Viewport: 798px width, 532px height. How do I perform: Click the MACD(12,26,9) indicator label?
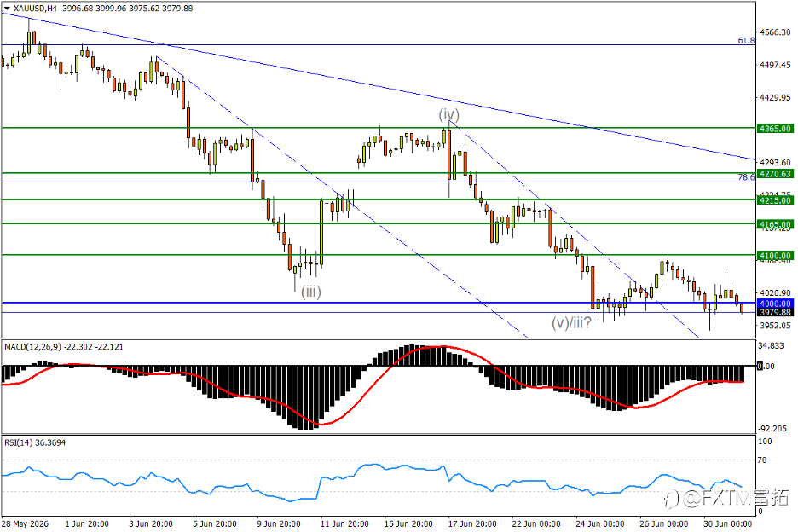click(x=65, y=347)
